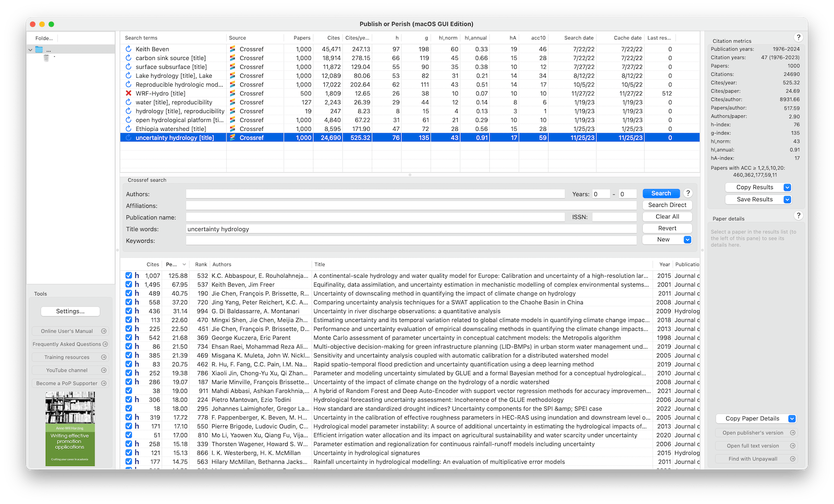The height and width of the screenshot is (504, 834).
Task: Click arrow icon on Training resources
Action: [x=104, y=357]
